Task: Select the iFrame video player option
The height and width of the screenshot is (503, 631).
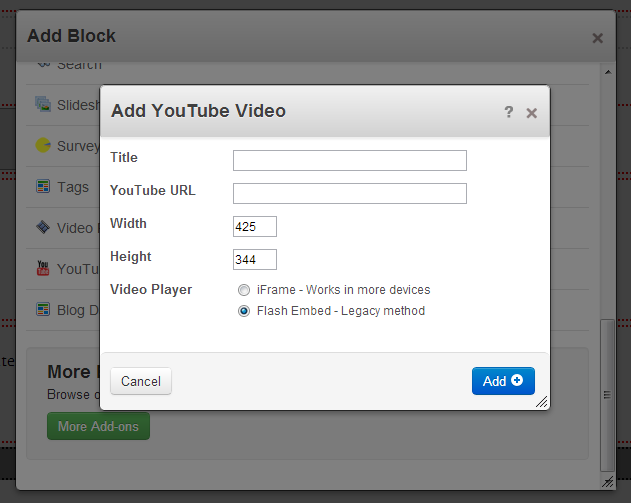Action: coord(244,290)
